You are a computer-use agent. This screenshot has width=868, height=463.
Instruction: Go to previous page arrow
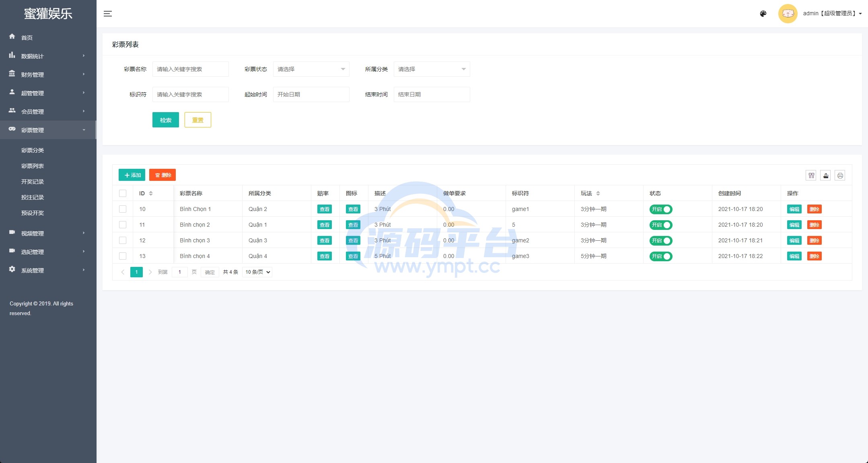[x=123, y=272]
